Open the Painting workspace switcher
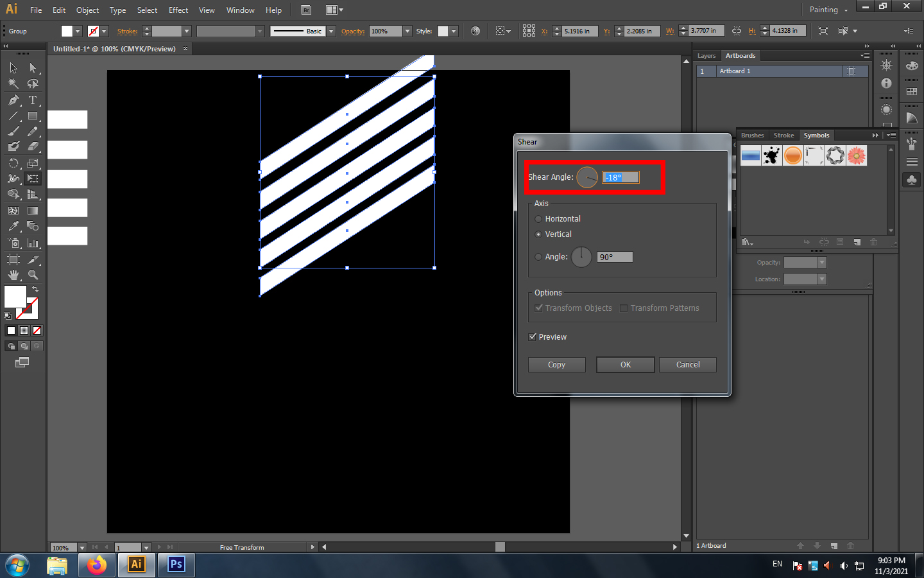The height and width of the screenshot is (578, 924). 828,10
